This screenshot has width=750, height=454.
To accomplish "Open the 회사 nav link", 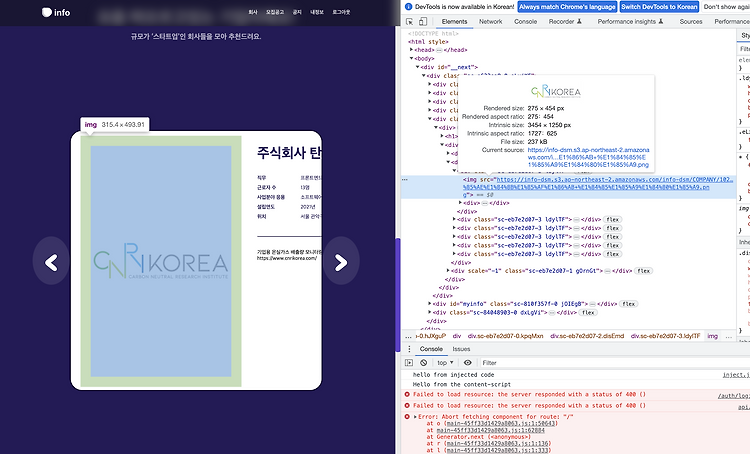I will click(253, 12).
